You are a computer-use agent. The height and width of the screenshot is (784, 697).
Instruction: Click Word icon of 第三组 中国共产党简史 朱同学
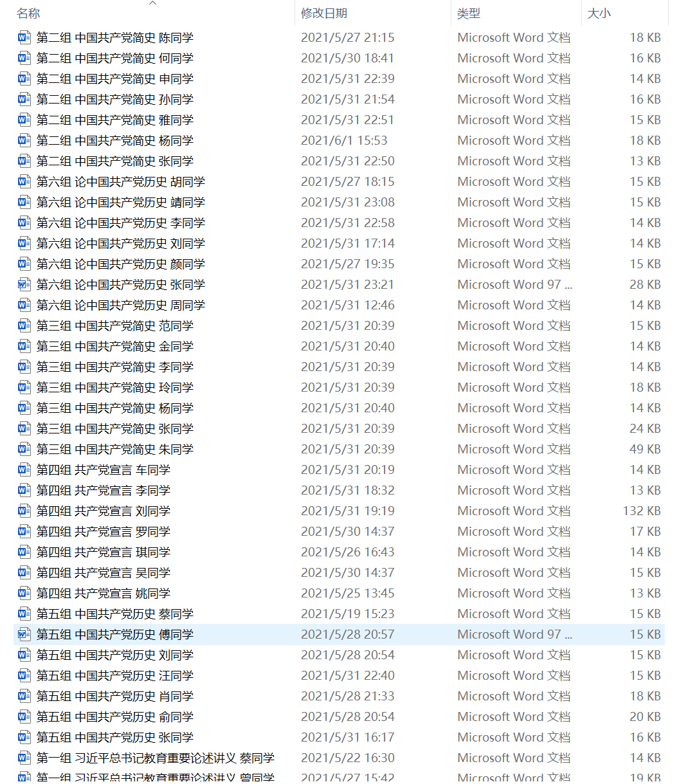(x=24, y=450)
